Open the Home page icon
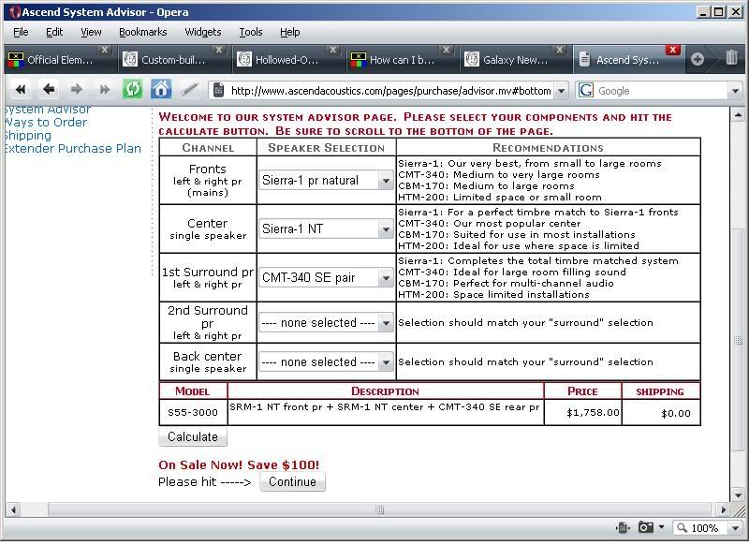 161,89
